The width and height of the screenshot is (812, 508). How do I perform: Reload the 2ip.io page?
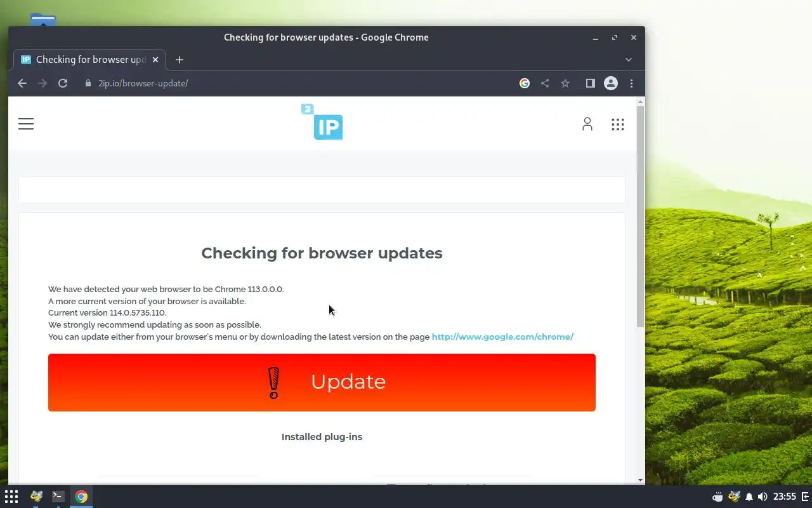pyautogui.click(x=63, y=83)
